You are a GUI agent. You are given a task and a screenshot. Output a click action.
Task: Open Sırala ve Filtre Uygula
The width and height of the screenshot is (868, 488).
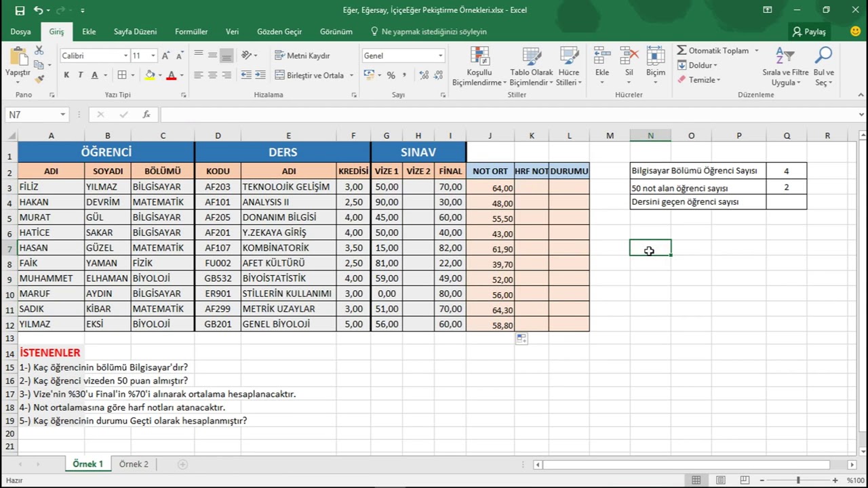[785, 66]
